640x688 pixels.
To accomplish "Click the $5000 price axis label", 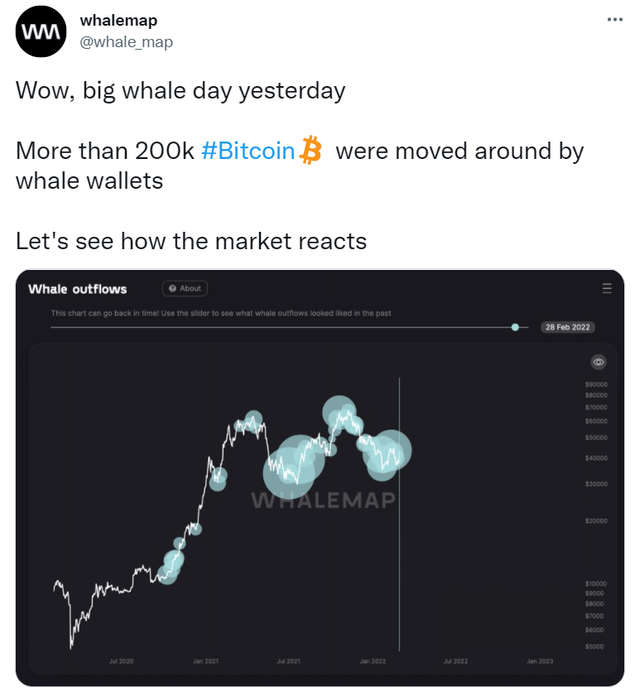I will pos(597,646).
